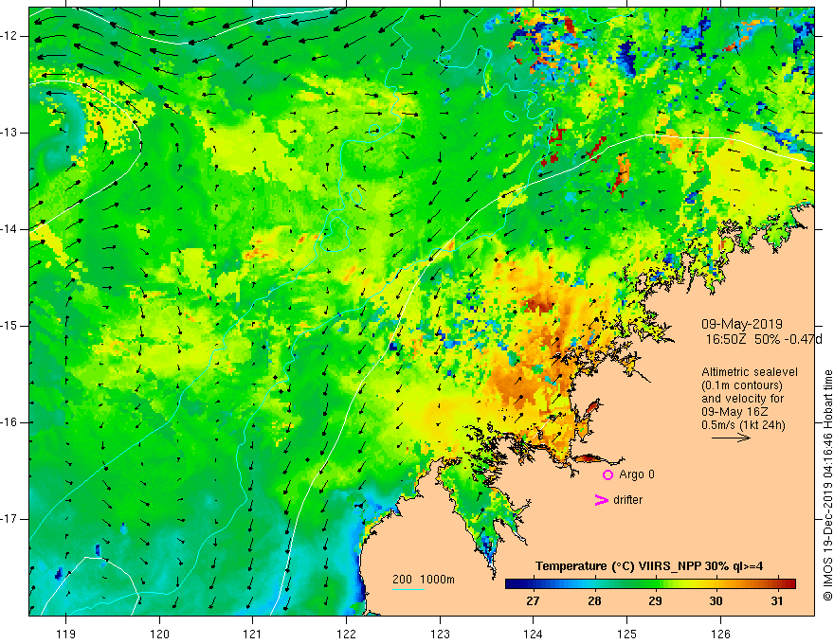This screenshot has width=834, height=644.
Task: Click the longitude axis label 124
Action: 534,634
